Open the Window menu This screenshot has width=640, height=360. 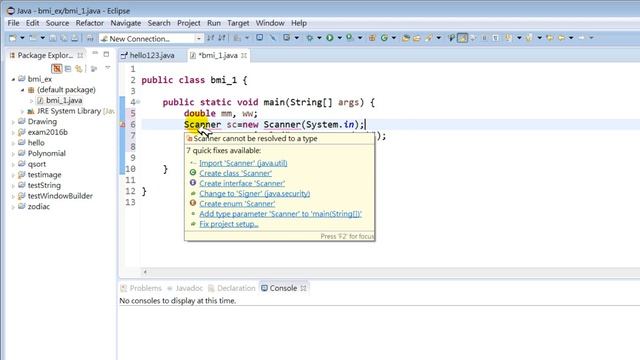click(270, 23)
